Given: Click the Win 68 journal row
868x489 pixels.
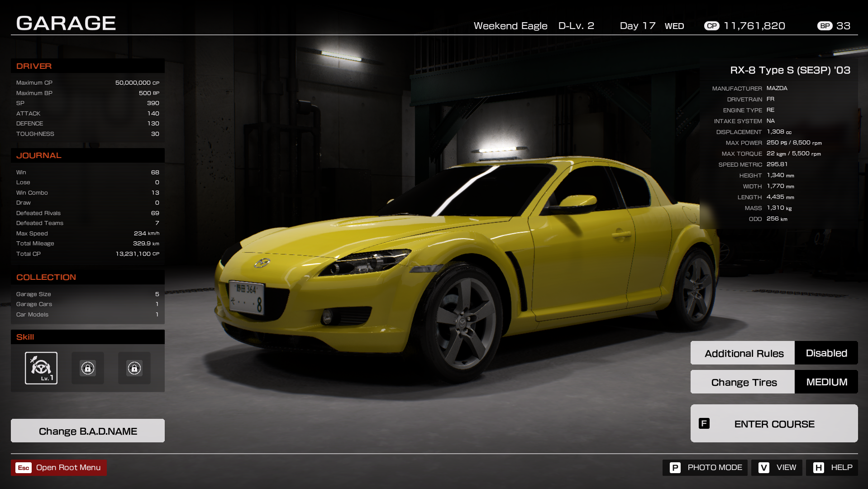Looking at the screenshot, I should pos(88,172).
